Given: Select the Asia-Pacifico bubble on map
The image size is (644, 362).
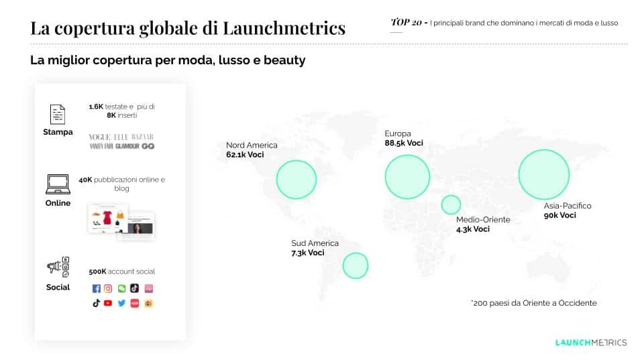Looking at the screenshot, I should click(x=543, y=174).
